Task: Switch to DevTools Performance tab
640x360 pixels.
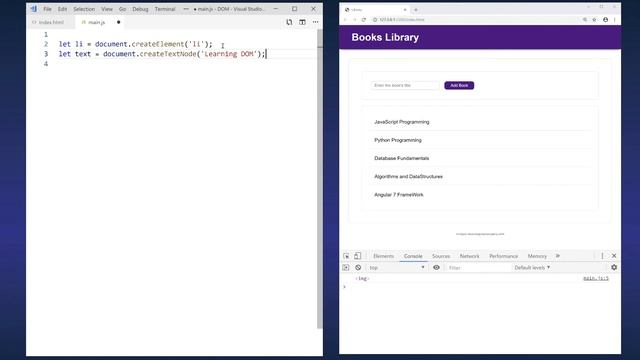Action: [503, 256]
